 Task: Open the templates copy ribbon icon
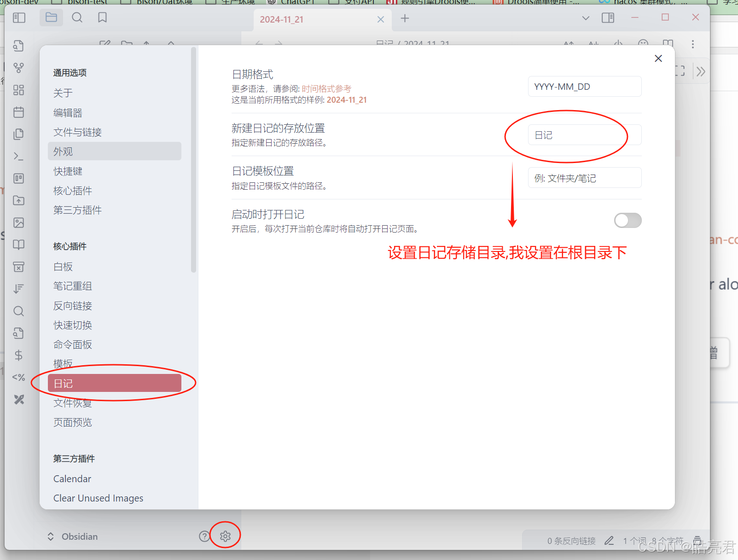(x=18, y=134)
